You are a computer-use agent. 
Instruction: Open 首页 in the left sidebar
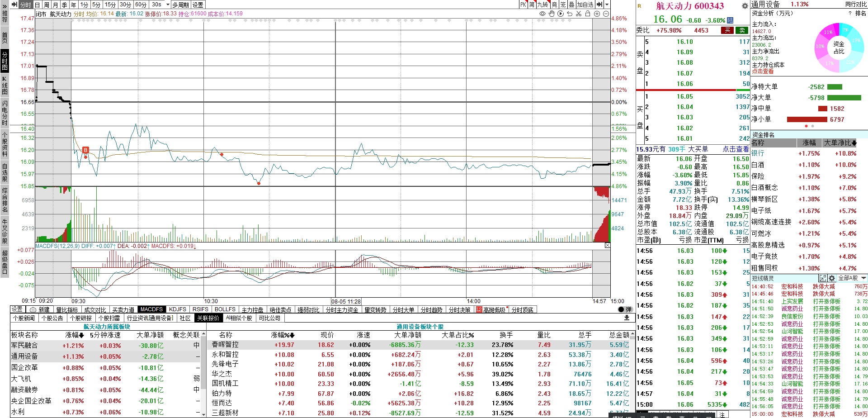pyautogui.click(x=5, y=38)
